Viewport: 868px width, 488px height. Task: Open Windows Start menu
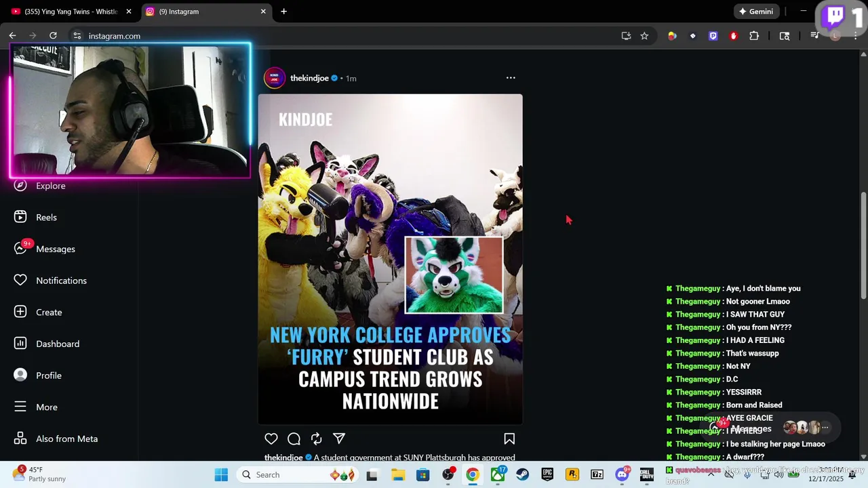221,474
